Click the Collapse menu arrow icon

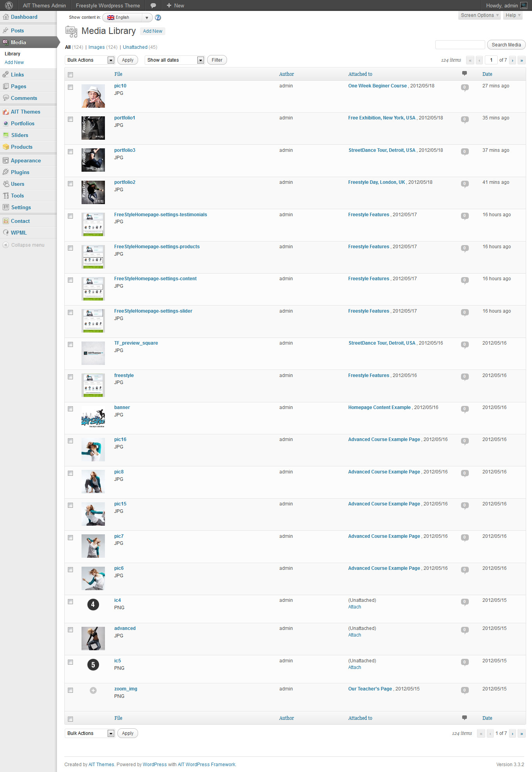tap(5, 245)
